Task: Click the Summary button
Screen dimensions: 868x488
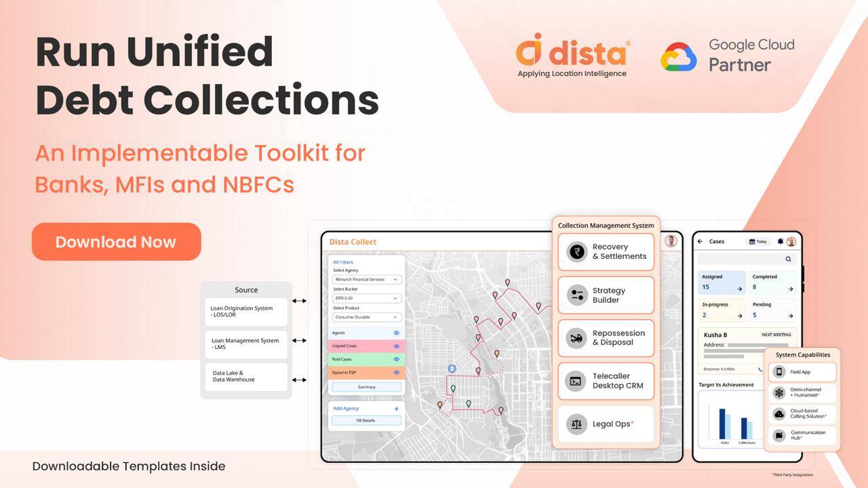Action: click(x=366, y=387)
